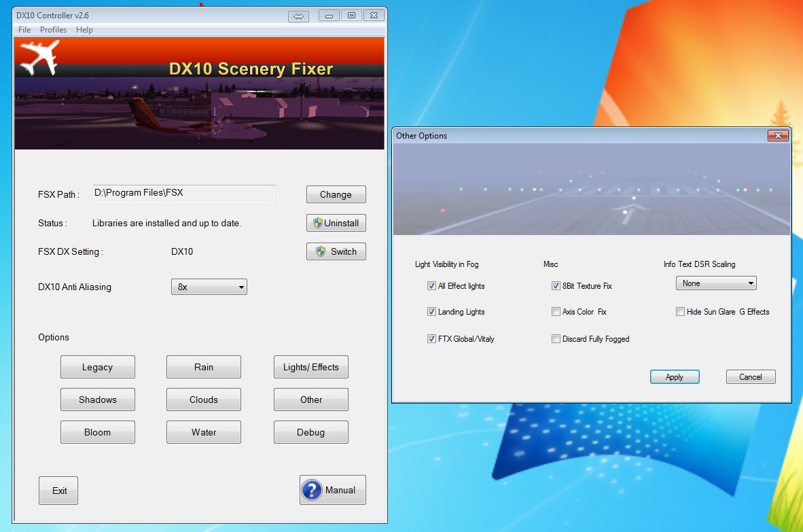The height and width of the screenshot is (532, 803).
Task: Click the Other options button
Action: click(x=311, y=400)
